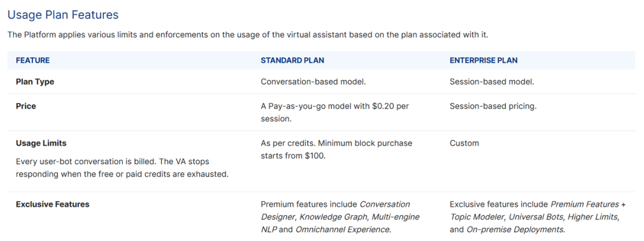Click the Conversation Designer italic text
Viewport: 644px width, 241px height.
point(336,210)
